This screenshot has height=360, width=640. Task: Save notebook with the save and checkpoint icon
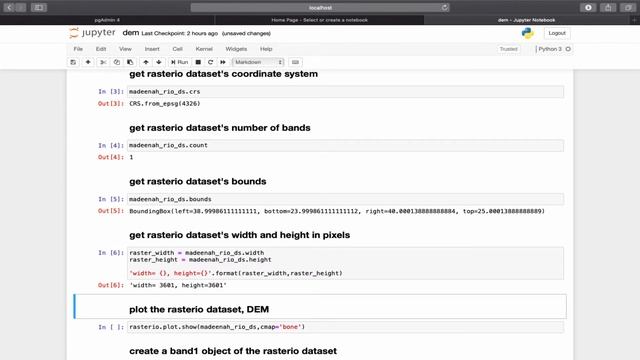73,62
